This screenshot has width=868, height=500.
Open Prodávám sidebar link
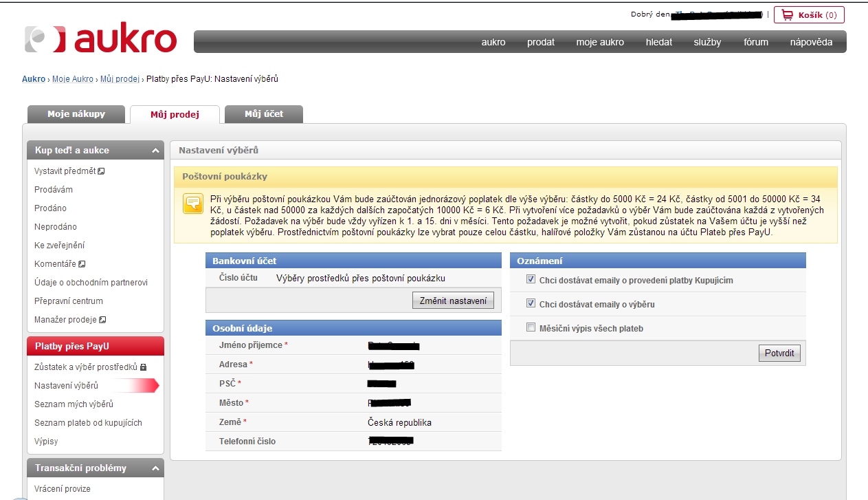pyautogui.click(x=54, y=190)
